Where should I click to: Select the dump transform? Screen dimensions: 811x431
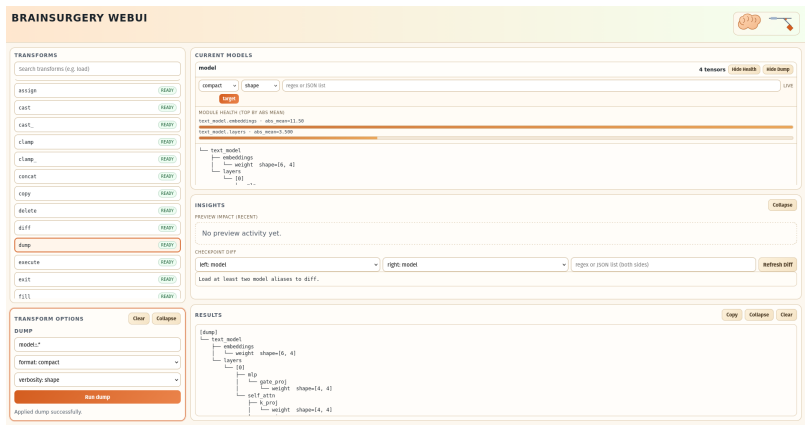pyautogui.click(x=97, y=245)
